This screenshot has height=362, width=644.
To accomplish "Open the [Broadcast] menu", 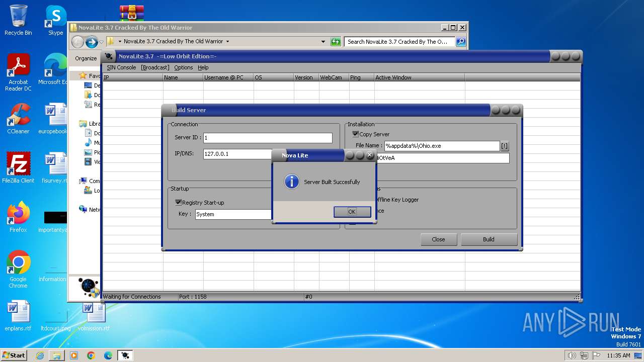I will click(x=155, y=67).
